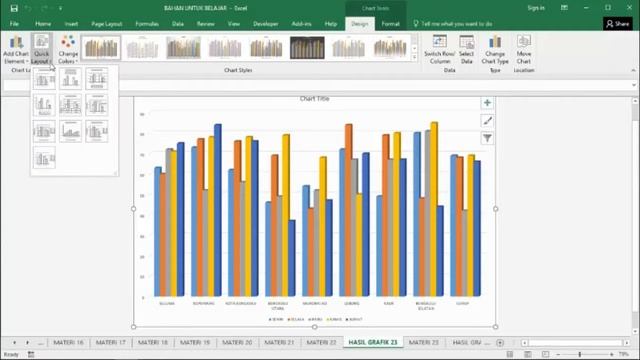640x360 pixels.
Task: Open the MATERI 20 sheet tab
Action: pyautogui.click(x=237, y=342)
